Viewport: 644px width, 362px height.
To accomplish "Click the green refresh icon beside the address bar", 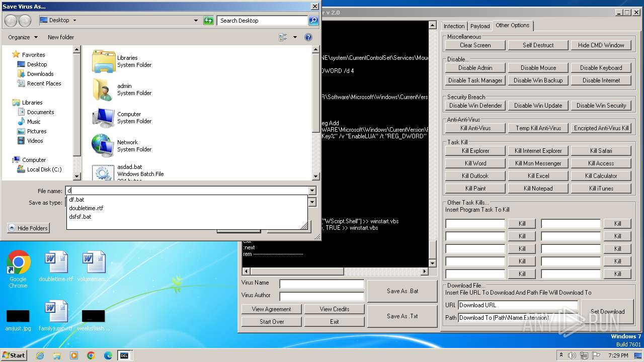I will tap(208, 21).
